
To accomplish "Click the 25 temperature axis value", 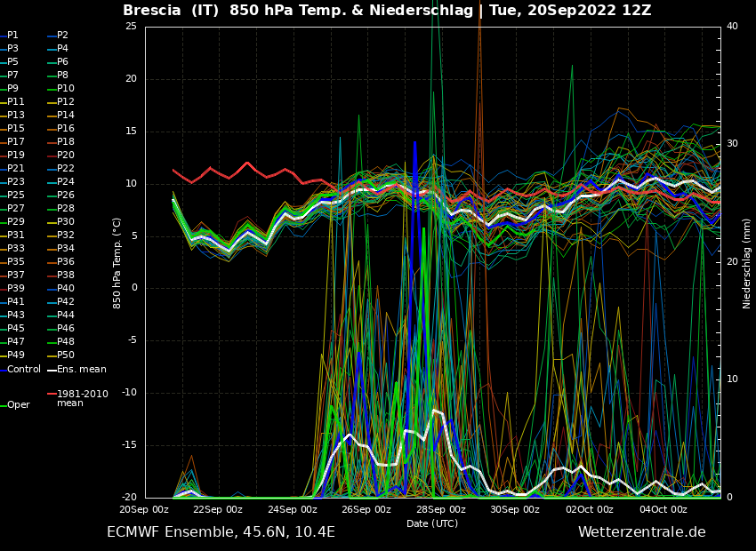I will (131, 26).
